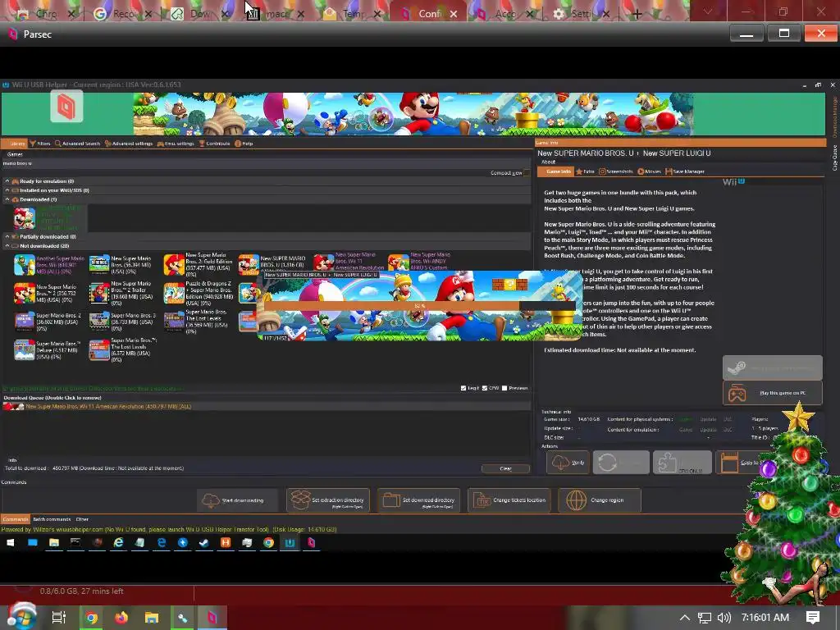This screenshot has height=630, width=840.
Task: Open the Save Manager tab
Action: [685, 171]
